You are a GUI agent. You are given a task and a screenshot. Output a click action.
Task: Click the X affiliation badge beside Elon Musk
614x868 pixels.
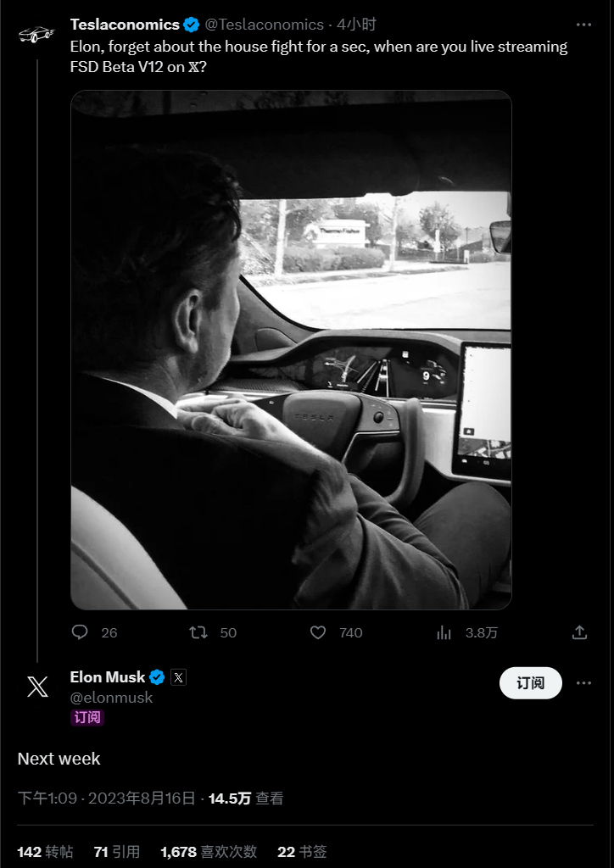coord(178,677)
